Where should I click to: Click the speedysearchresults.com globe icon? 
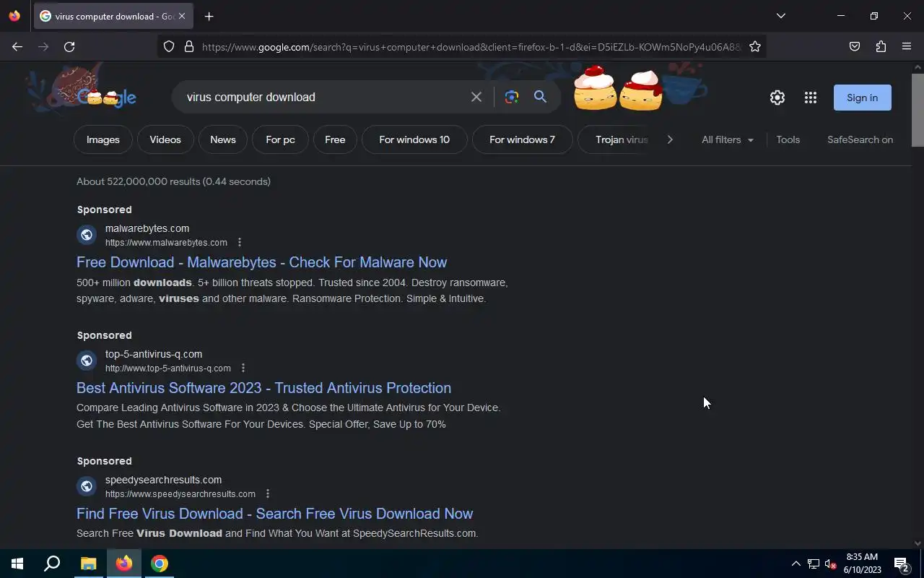coord(87,486)
